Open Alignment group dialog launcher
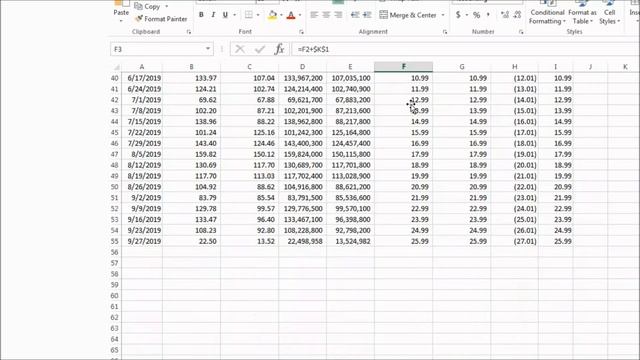 444,32
